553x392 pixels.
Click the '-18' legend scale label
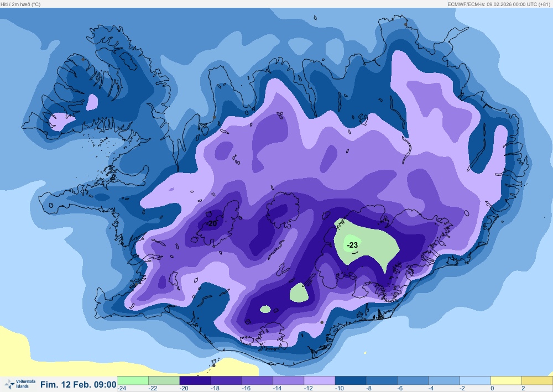(215, 388)
